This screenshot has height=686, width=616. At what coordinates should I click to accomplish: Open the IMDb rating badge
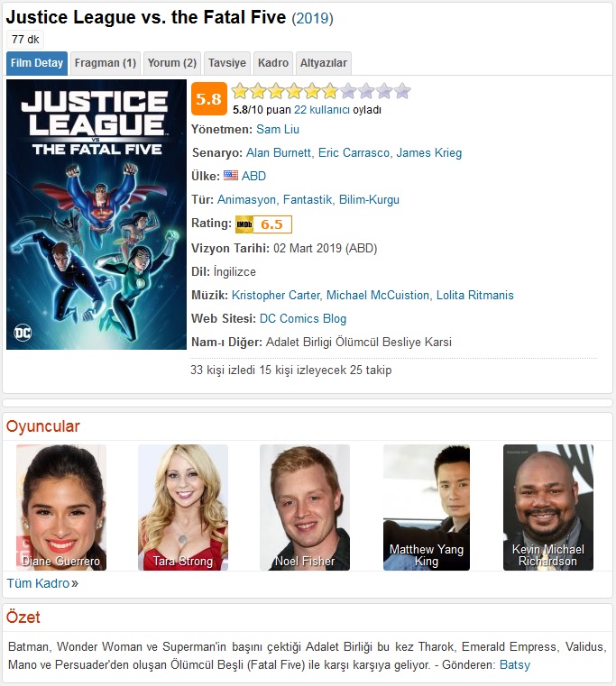click(263, 224)
